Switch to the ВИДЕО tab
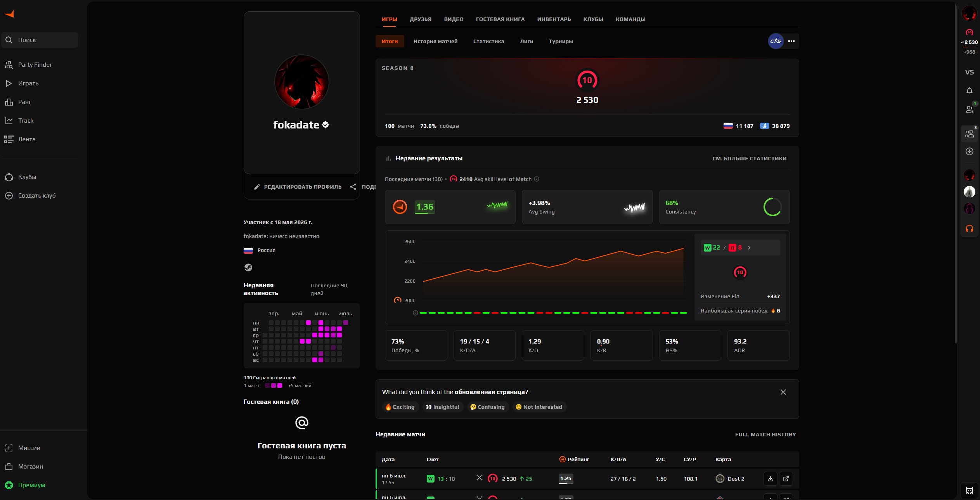 point(454,19)
